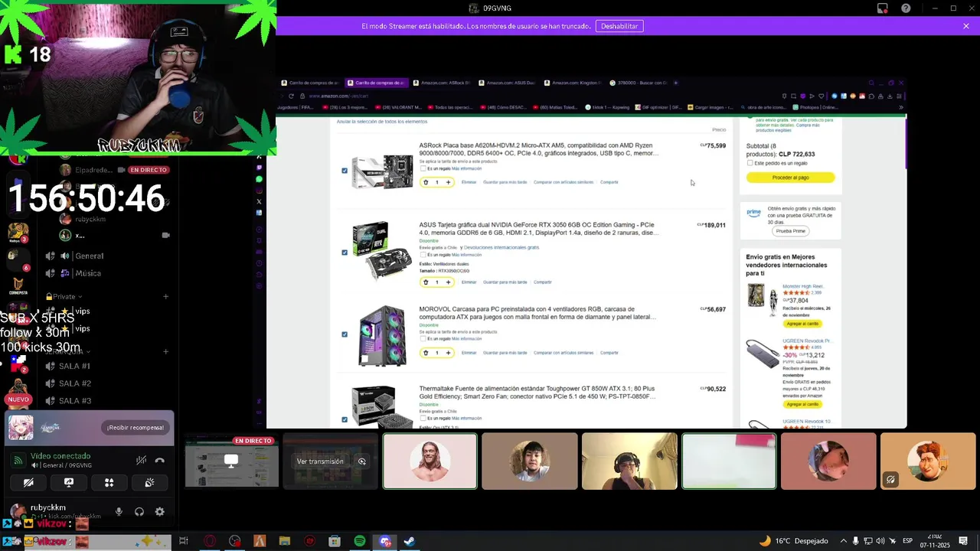This screenshot has height=551, width=980.
Task: Expand the bookmarks overflow chevron
Action: coord(900,108)
